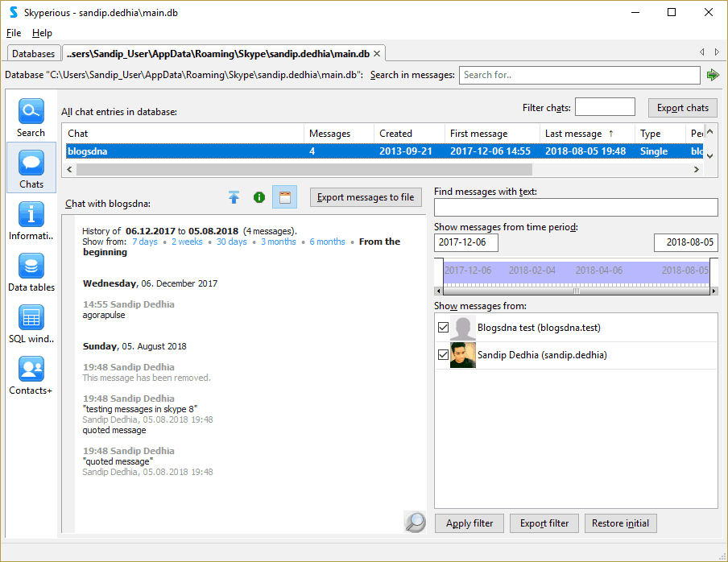Click Export messages to file
Image resolution: width=728 pixels, height=562 pixels.
click(366, 197)
